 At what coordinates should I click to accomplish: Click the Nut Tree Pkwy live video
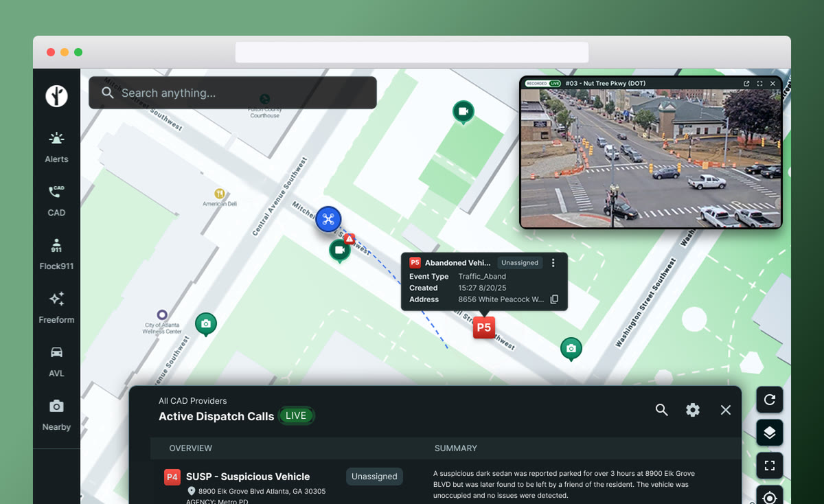651,159
